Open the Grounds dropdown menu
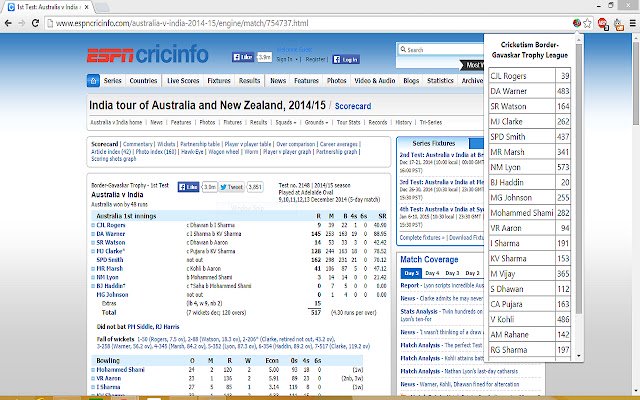Screen dimensions: 640x400 (x=316, y=122)
